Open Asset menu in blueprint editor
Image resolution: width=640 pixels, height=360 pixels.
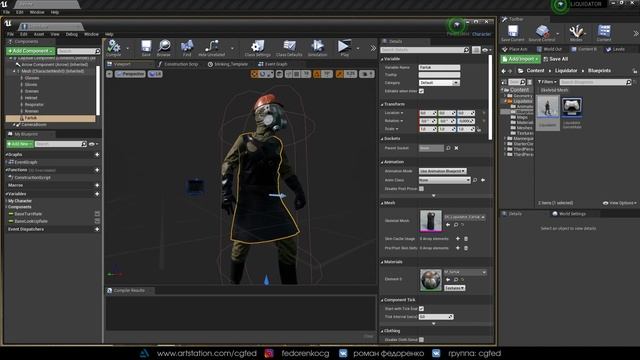[x=39, y=34]
